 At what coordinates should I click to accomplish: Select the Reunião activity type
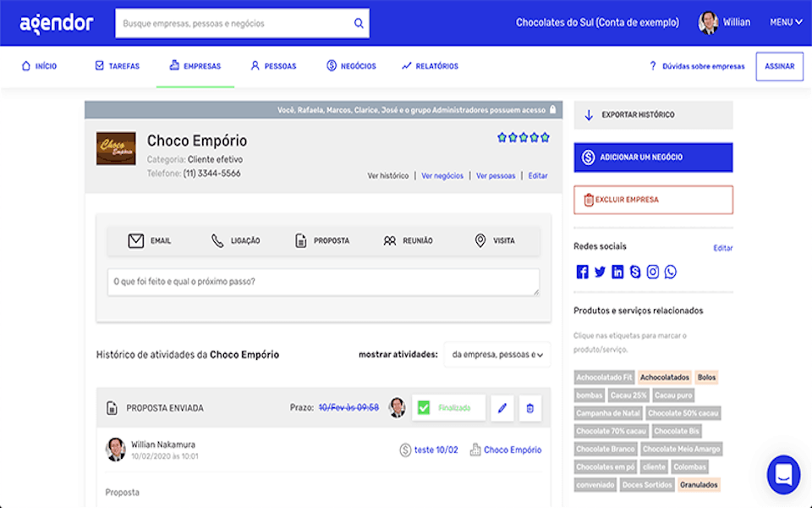pos(408,240)
